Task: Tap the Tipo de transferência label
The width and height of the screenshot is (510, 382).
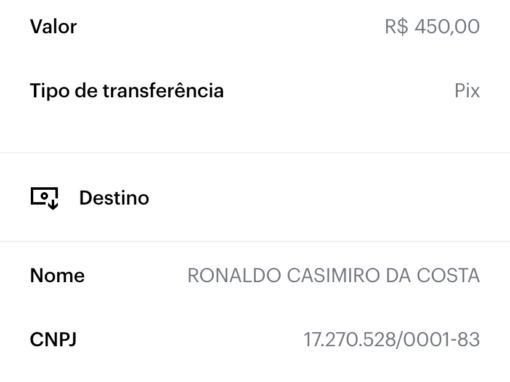Action: pos(127,91)
